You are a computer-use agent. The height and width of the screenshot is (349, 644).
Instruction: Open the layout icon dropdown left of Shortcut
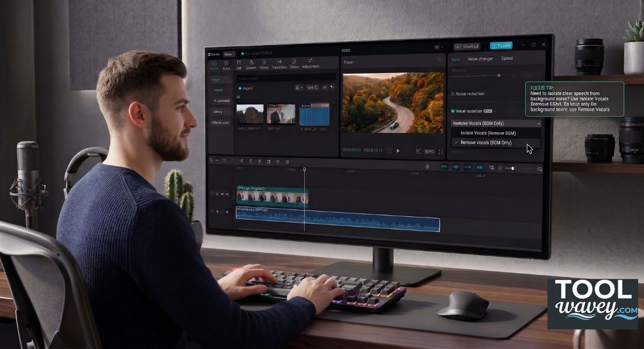pyautogui.click(x=438, y=47)
